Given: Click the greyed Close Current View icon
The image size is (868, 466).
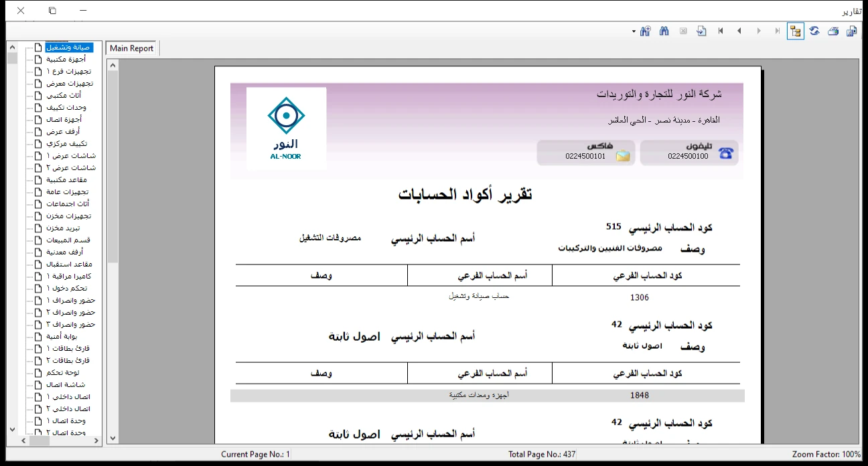Looking at the screenshot, I should click(x=683, y=31).
